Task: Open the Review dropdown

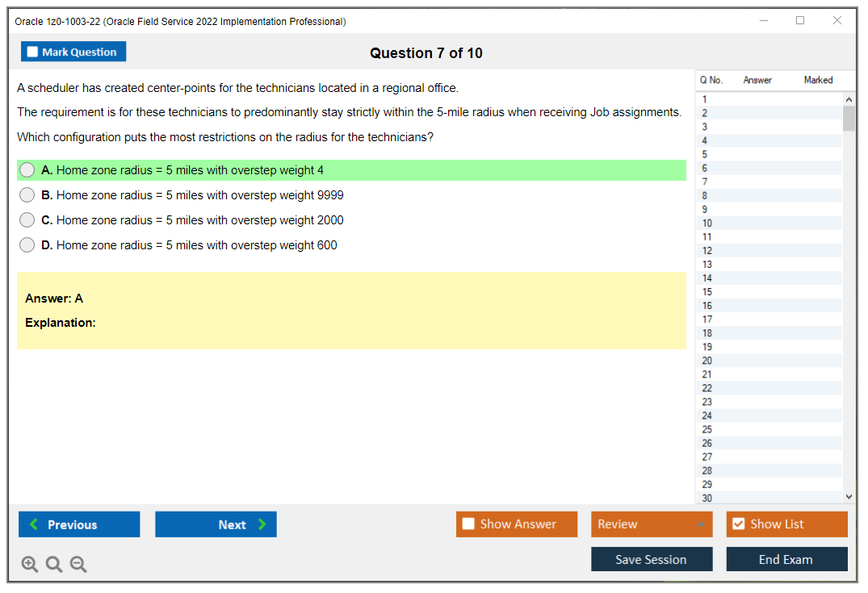Action: pyautogui.click(x=652, y=524)
